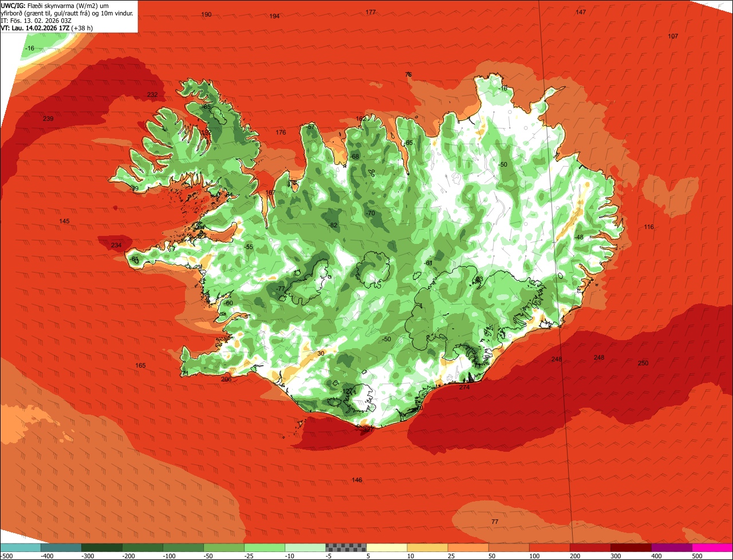Screen dimensions: 733x560
Task: Click the map value '274' off the southeast coast
Action: point(464,388)
